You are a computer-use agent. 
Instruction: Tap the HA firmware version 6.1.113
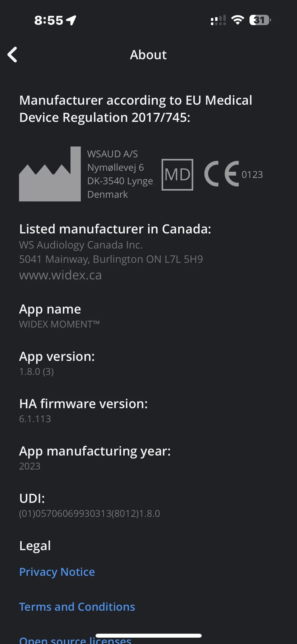(x=35, y=419)
